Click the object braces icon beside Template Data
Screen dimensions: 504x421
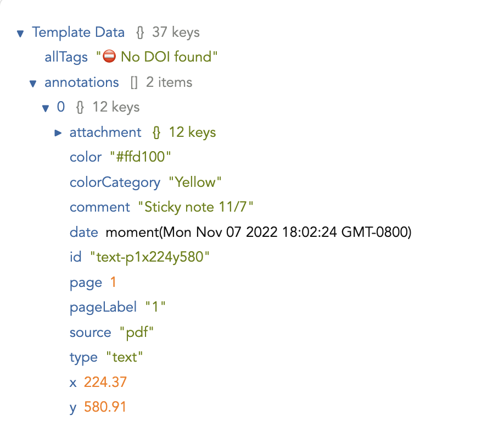coord(139,32)
